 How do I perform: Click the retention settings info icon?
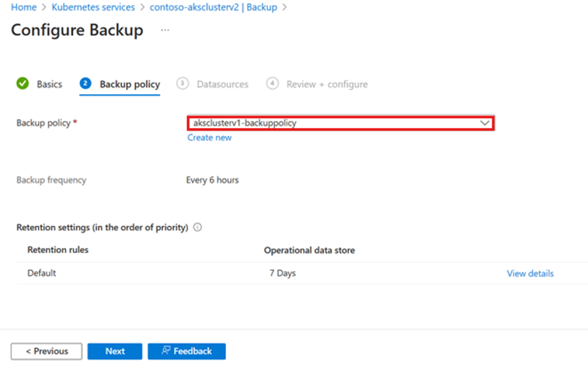coord(197,227)
